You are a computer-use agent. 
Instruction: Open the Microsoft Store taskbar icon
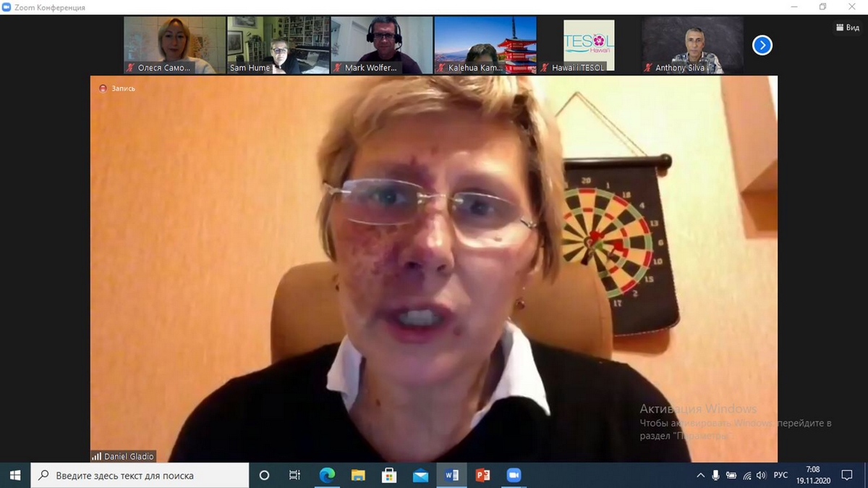click(x=389, y=476)
